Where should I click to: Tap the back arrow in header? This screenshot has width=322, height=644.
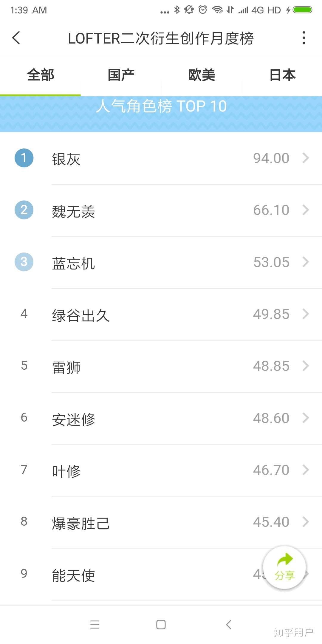tap(16, 38)
